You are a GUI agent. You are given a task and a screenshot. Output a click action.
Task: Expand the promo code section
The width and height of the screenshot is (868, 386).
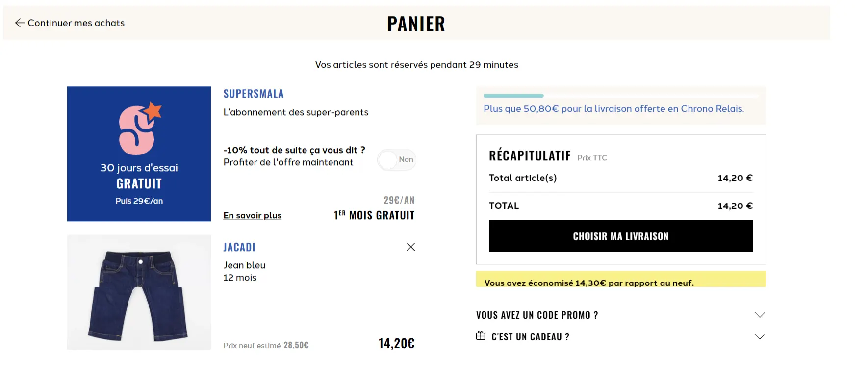760,315
